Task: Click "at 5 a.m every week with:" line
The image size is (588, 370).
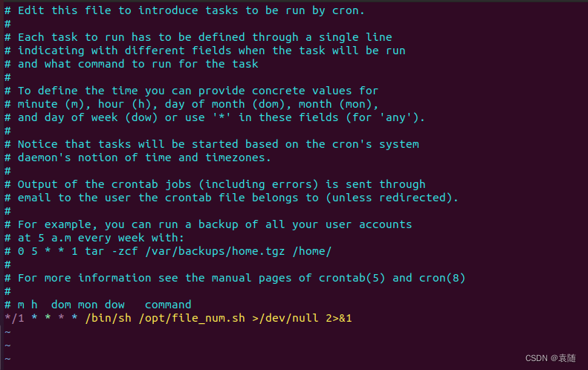Action: coord(101,238)
